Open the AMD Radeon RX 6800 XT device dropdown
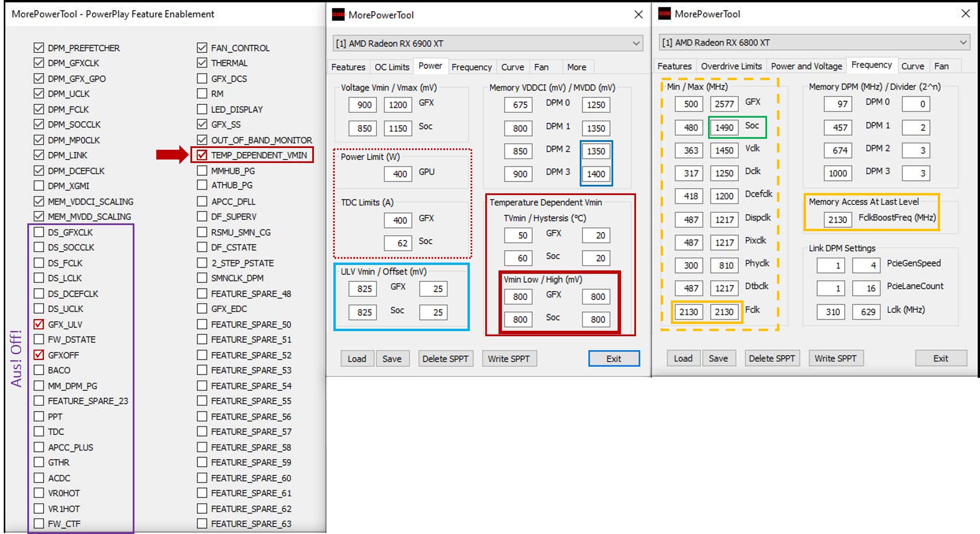 click(x=814, y=42)
